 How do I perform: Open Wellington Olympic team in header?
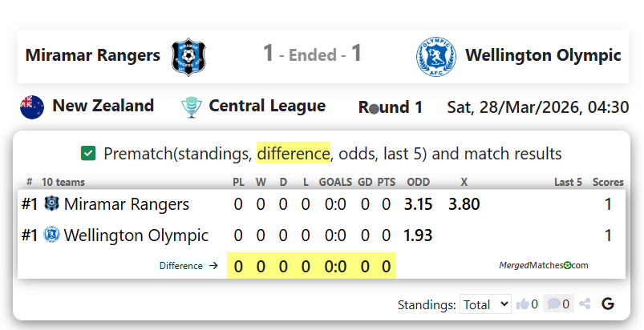[543, 55]
